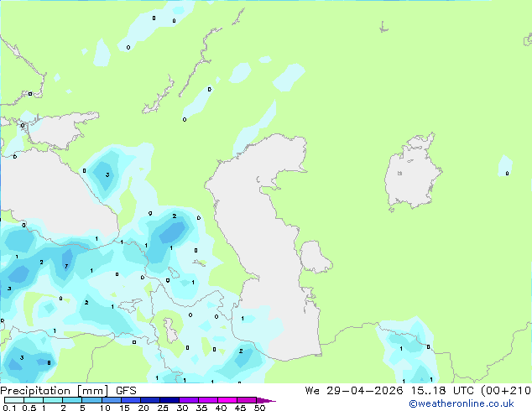Click the '8' precipitation value on map
Viewport: 532px width, 411px height.
pos(49,363)
